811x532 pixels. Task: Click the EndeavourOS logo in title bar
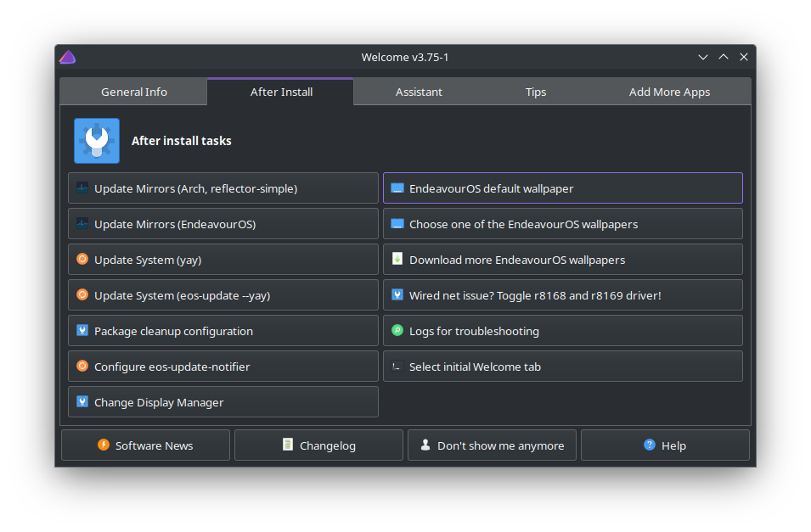pos(68,57)
